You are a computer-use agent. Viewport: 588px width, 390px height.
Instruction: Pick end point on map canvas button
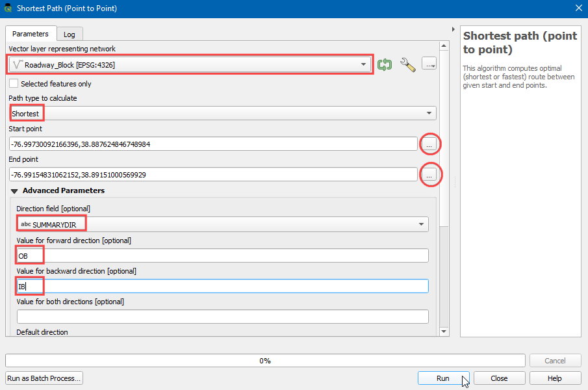tap(429, 174)
